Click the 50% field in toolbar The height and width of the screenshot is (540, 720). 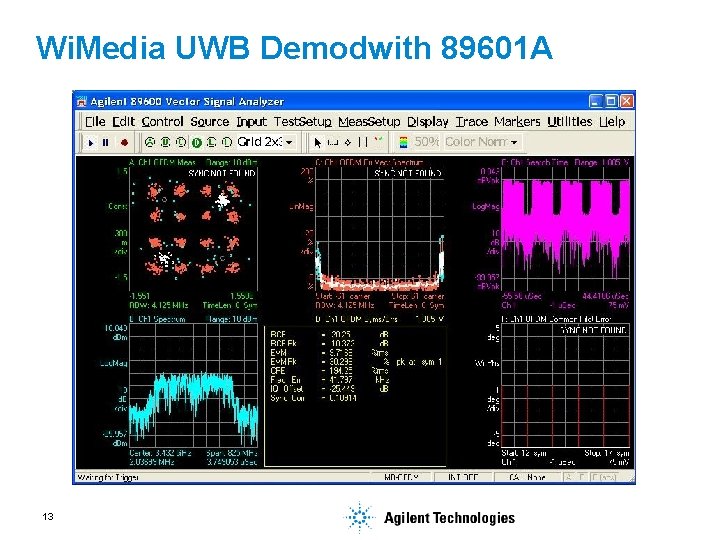click(426, 142)
